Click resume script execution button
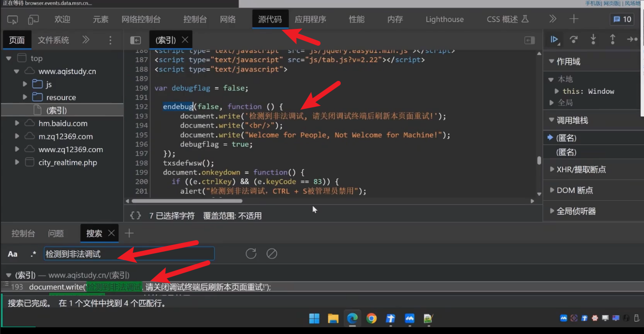644x334 pixels. (554, 39)
